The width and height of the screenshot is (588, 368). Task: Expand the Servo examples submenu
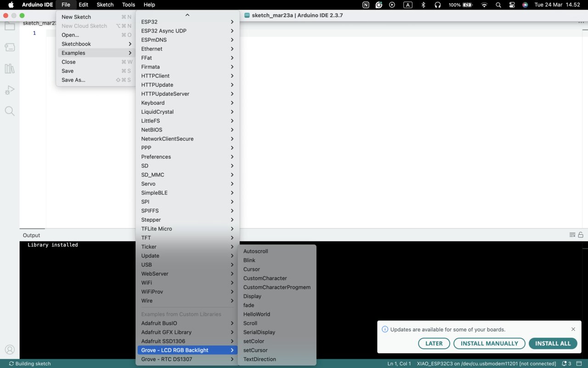[x=187, y=184]
